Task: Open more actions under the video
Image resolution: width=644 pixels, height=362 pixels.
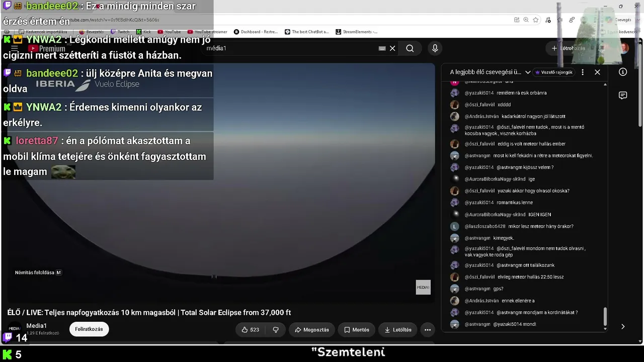Action: click(428, 330)
